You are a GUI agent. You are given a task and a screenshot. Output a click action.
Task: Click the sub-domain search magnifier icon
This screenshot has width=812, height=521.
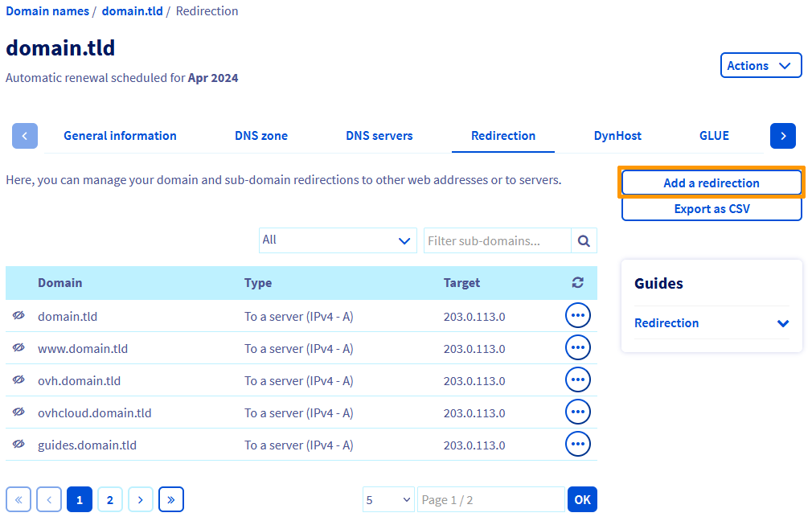pyautogui.click(x=584, y=240)
